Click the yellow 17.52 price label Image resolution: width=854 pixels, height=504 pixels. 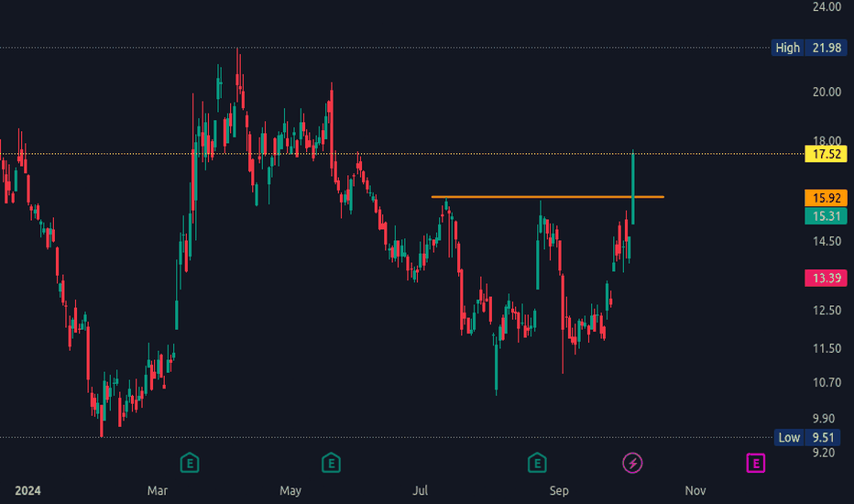pyautogui.click(x=826, y=154)
